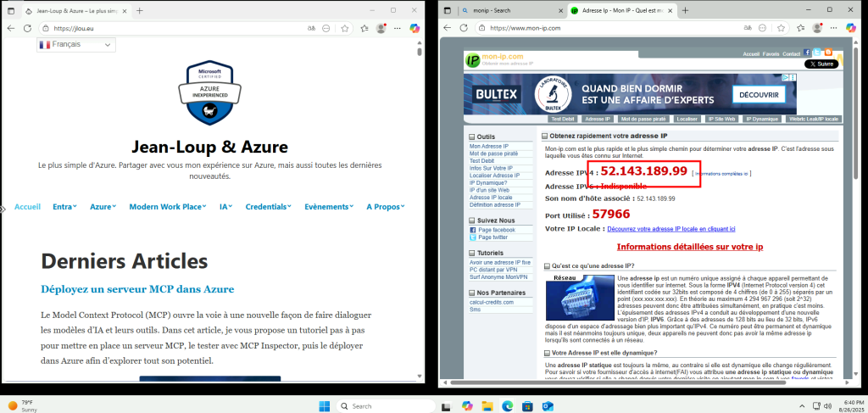
Task: Open Page facebook under Suivez Nous
Action: pyautogui.click(x=497, y=230)
